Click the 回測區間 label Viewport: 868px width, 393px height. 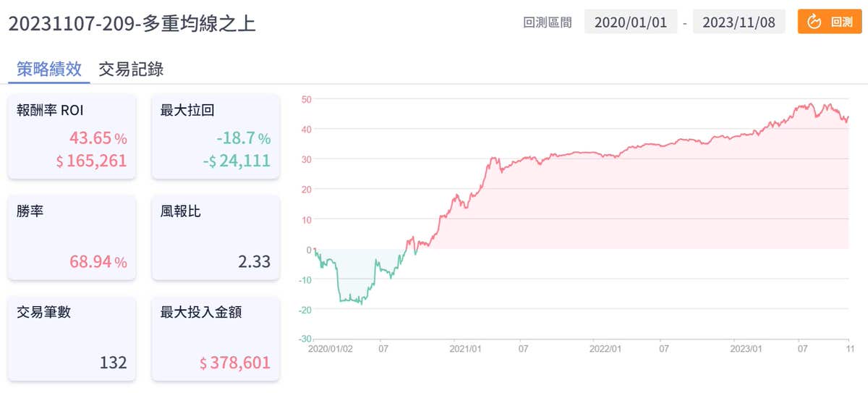(x=547, y=22)
